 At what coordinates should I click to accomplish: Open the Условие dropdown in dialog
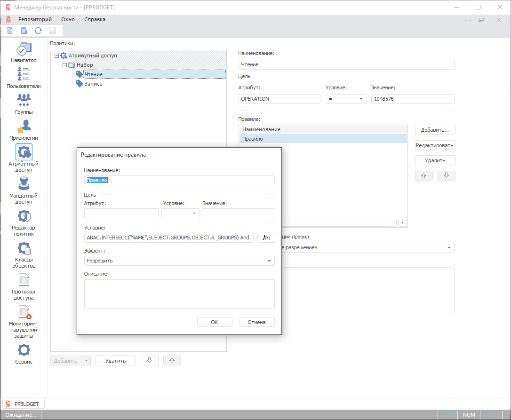(x=180, y=214)
